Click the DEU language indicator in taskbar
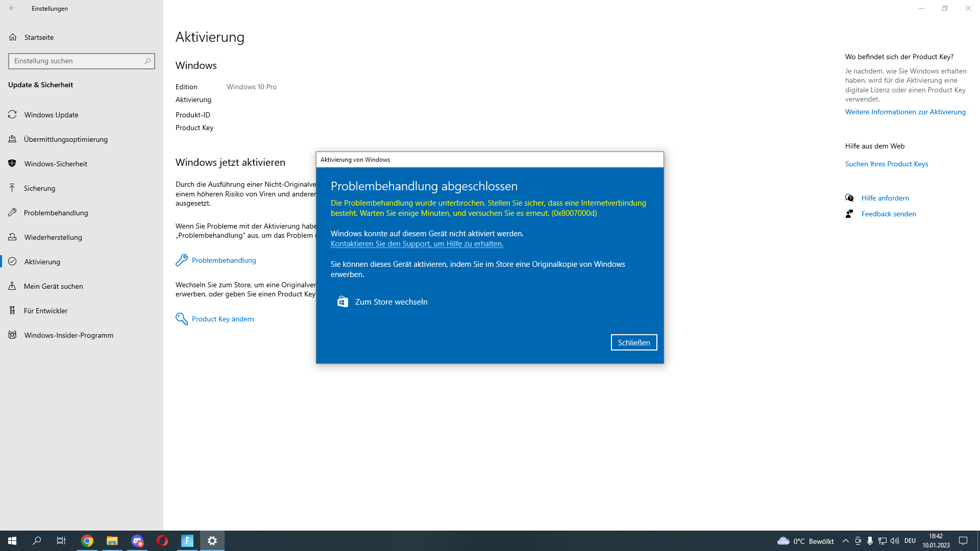This screenshot has height=551, width=980. click(910, 541)
